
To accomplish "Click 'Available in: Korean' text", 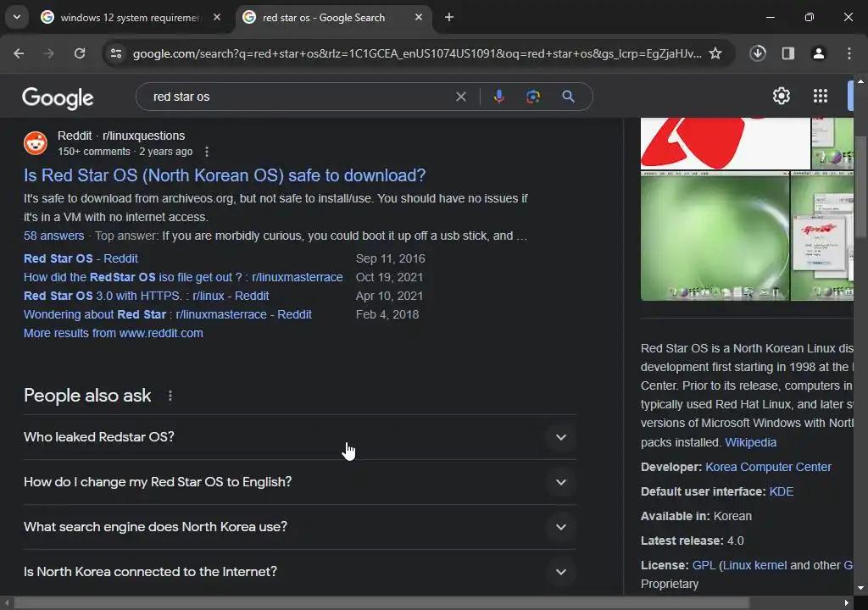I will pos(697,517).
